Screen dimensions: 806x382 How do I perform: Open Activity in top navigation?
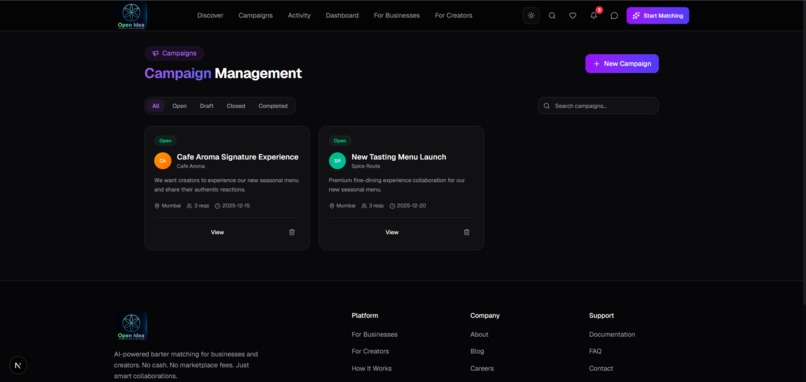[x=299, y=15]
